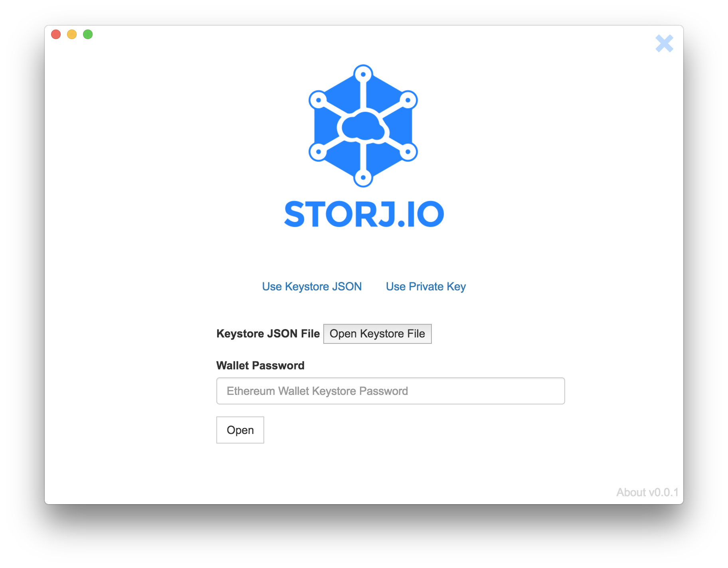Close window with red traffic light
Viewport: 728px width, 568px height.
[56, 34]
